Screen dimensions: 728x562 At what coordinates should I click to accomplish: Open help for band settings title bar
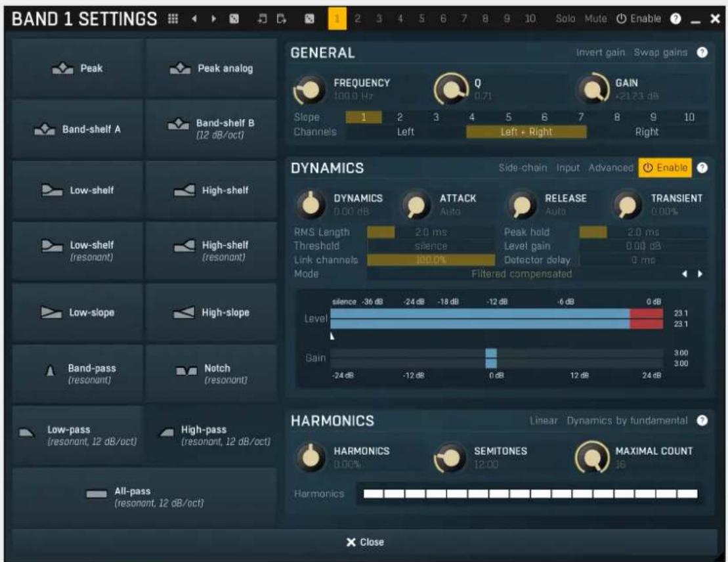click(675, 18)
